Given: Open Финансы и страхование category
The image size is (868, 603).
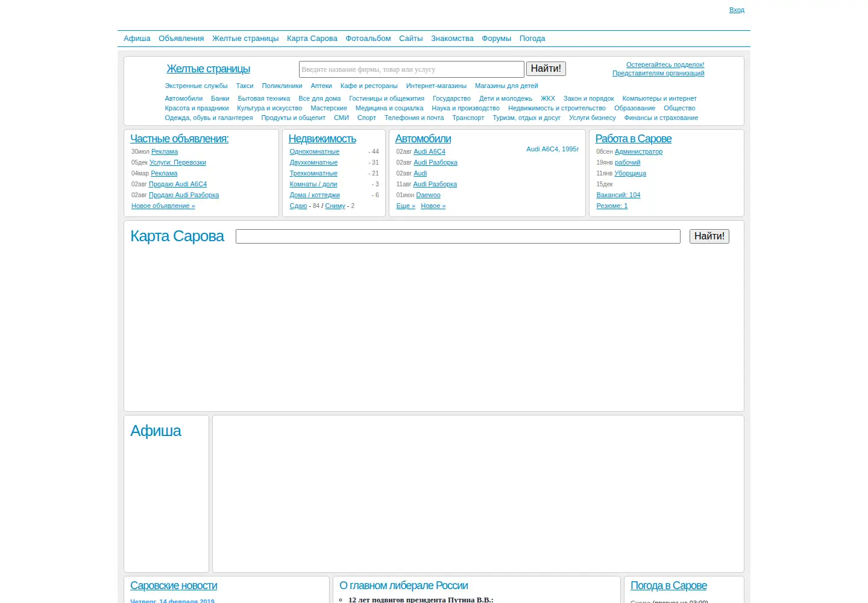Looking at the screenshot, I should click(661, 118).
